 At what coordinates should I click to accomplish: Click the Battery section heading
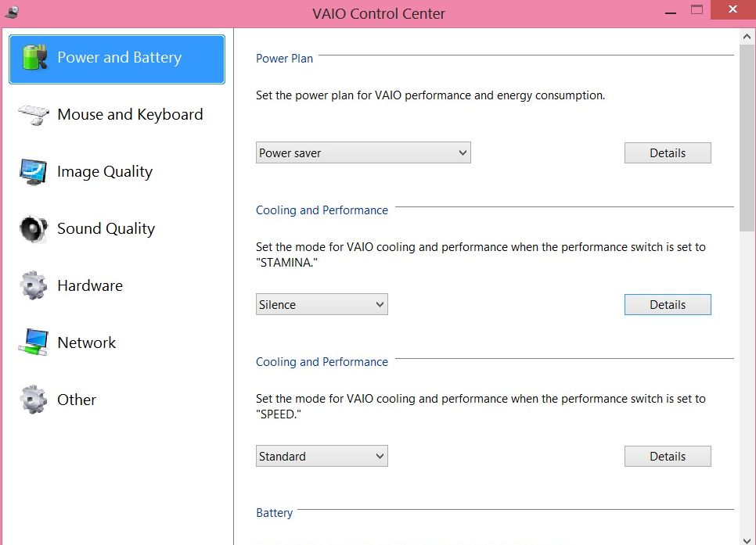tap(274, 513)
